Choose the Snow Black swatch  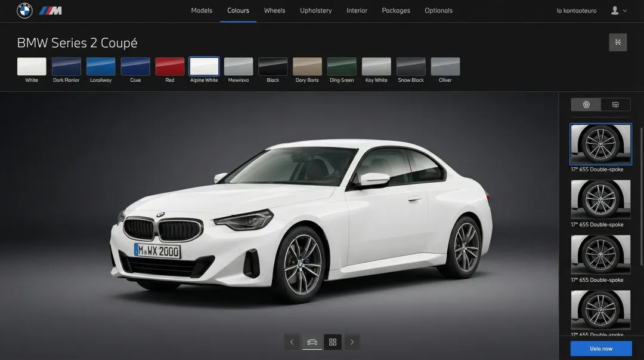411,66
